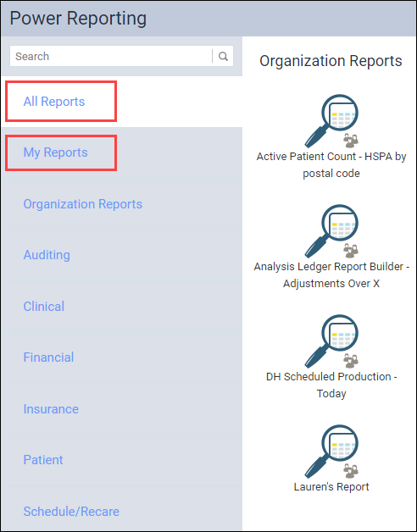Click 'Adjustments Over X' report title text
Image resolution: width=417 pixels, height=532 pixels.
(331, 283)
